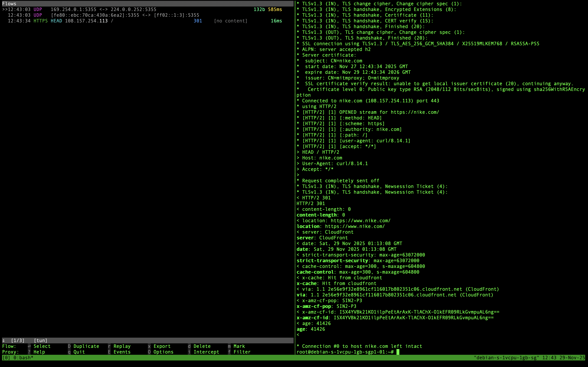Click the shell prompt cursor in right pane
Screen dimensions: 588x367
(398, 352)
